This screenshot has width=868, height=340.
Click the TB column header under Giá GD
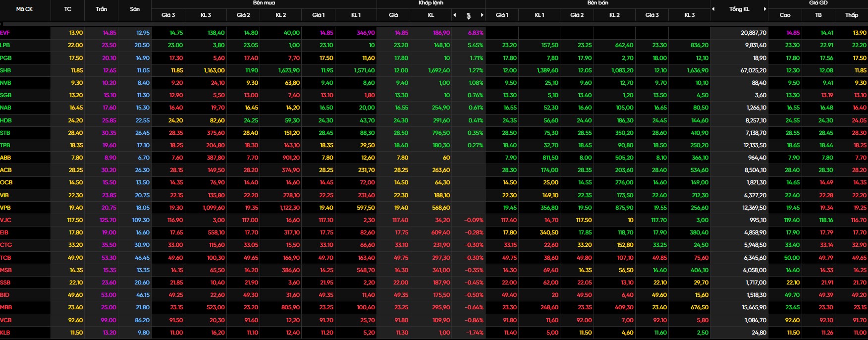click(818, 15)
